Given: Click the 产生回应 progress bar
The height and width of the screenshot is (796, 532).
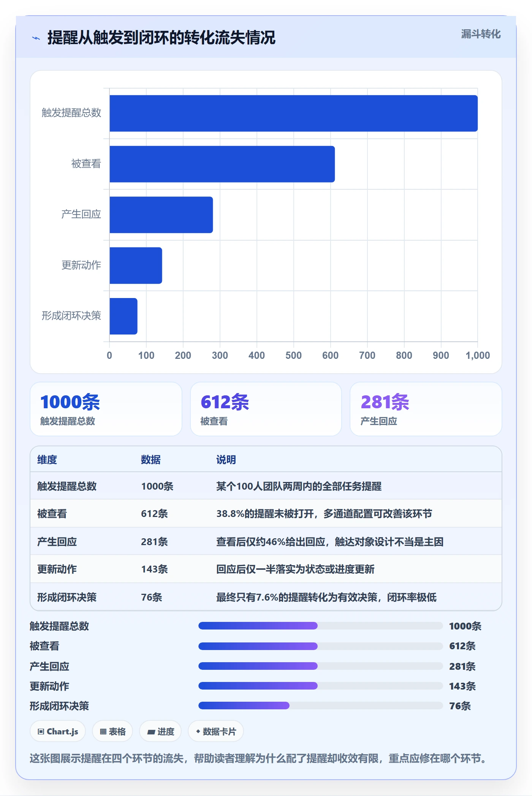Looking at the screenshot, I should [x=321, y=666].
